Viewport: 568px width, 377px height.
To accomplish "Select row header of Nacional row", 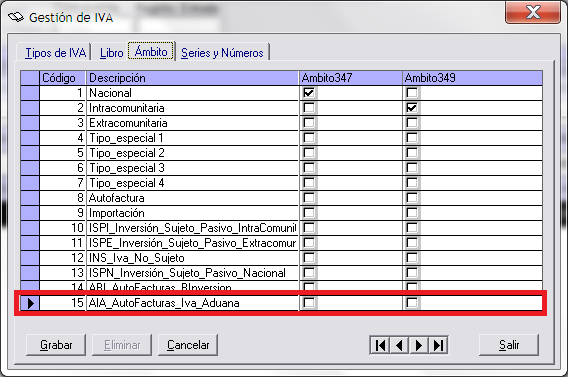I will click(30, 93).
